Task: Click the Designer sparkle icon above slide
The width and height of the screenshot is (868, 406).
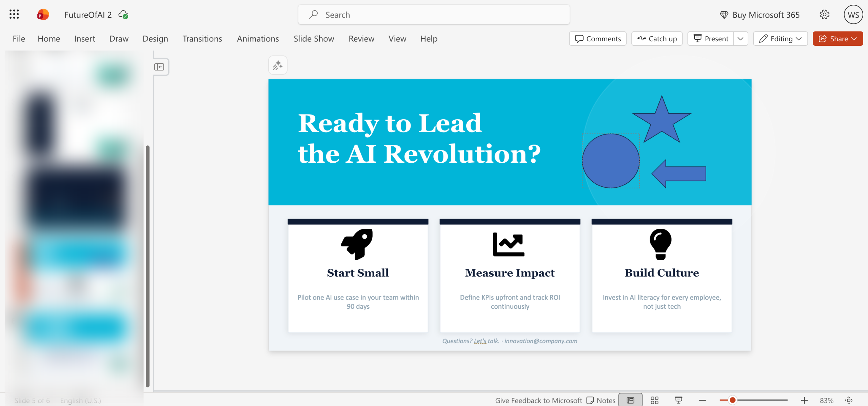Action: pos(278,65)
